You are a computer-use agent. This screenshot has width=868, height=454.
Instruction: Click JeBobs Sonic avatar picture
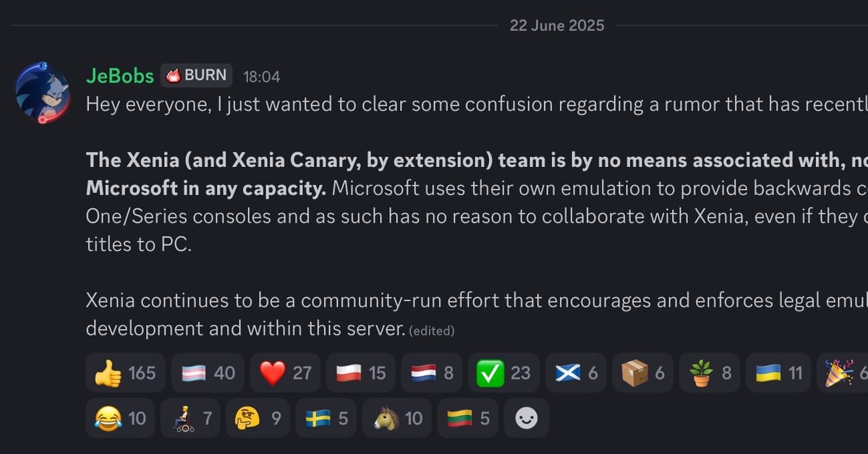tap(43, 93)
